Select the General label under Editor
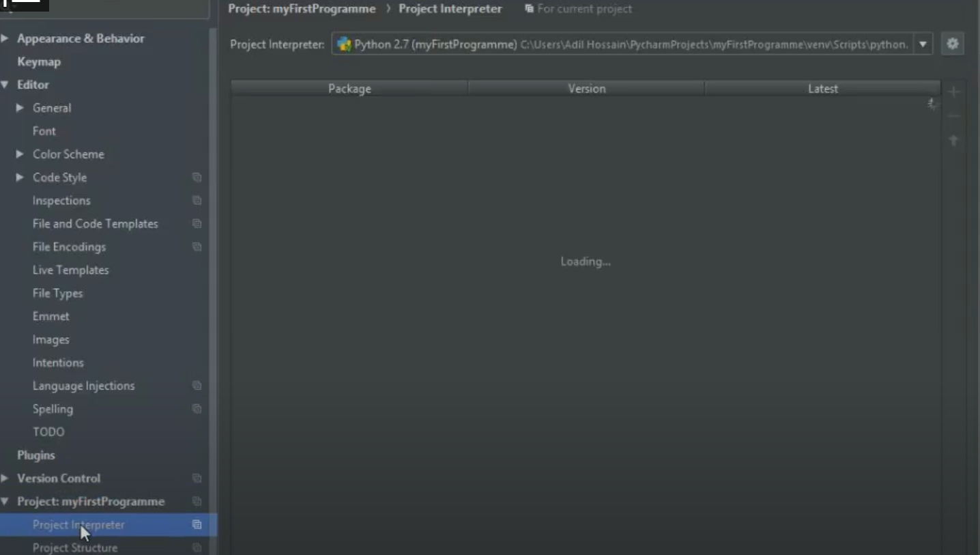The height and width of the screenshot is (555, 980). [52, 108]
